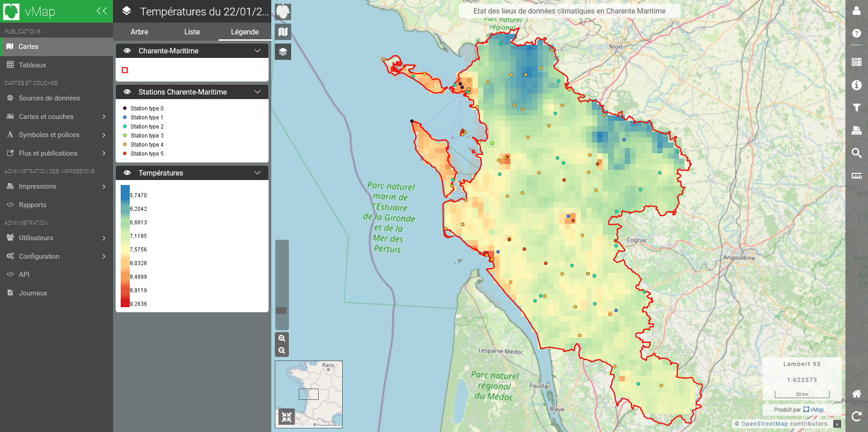Open the filter funnel tool
Viewport: 868px width, 432px height.
856,108
